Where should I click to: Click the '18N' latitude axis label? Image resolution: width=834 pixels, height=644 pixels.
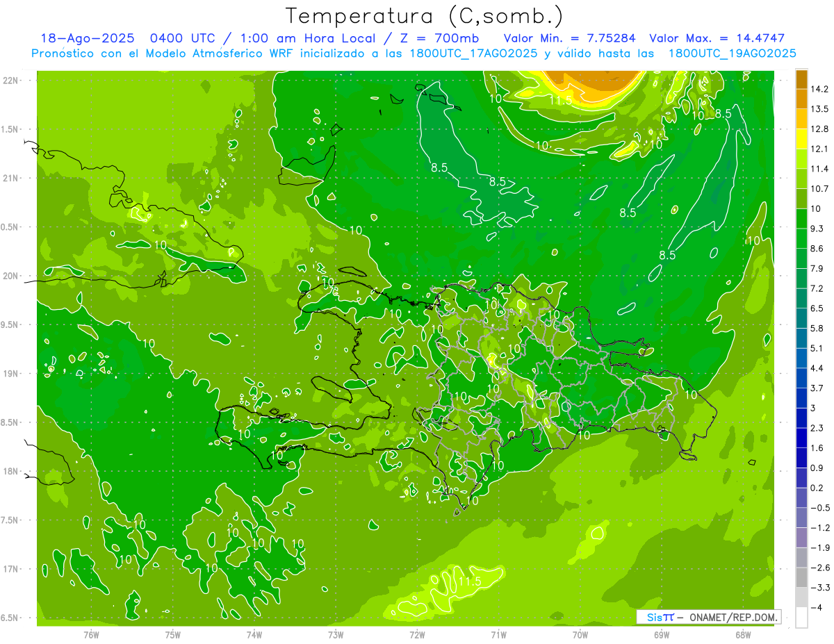click(10, 472)
